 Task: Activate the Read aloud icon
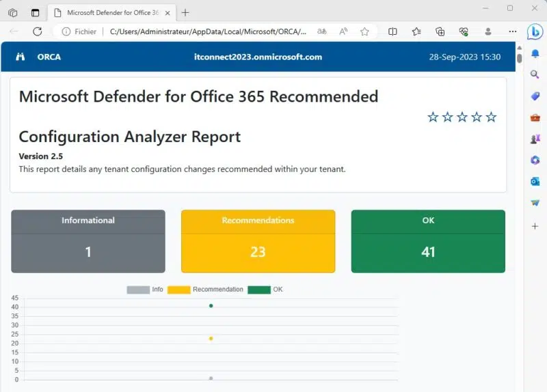click(x=343, y=31)
